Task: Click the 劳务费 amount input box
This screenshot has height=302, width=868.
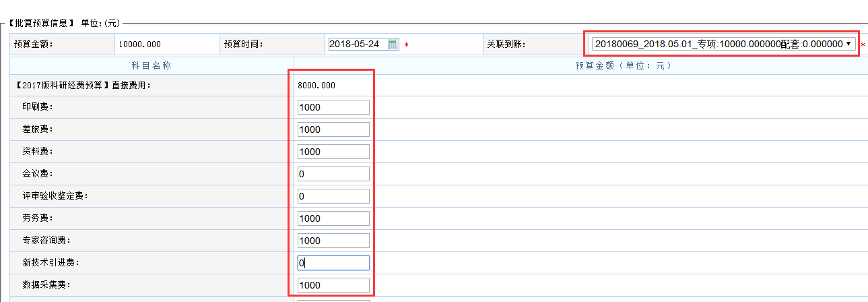Action: (x=333, y=218)
